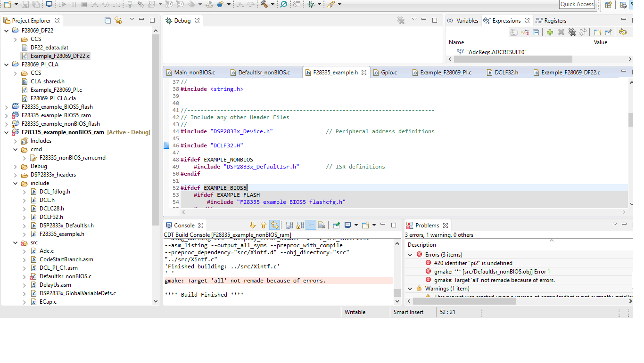Collapse All folders in Project Explorer
The image size is (644, 363).
coord(107,20)
